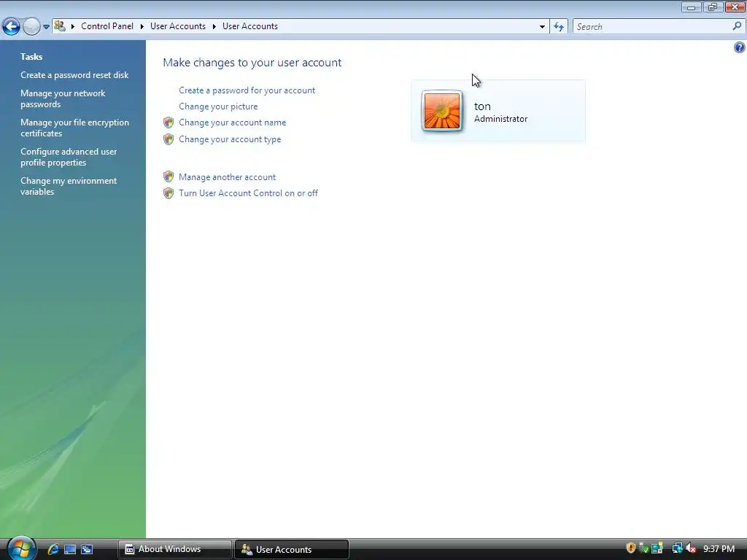Click User Accounts taskbar button
The width and height of the screenshot is (747, 560).
(292, 549)
